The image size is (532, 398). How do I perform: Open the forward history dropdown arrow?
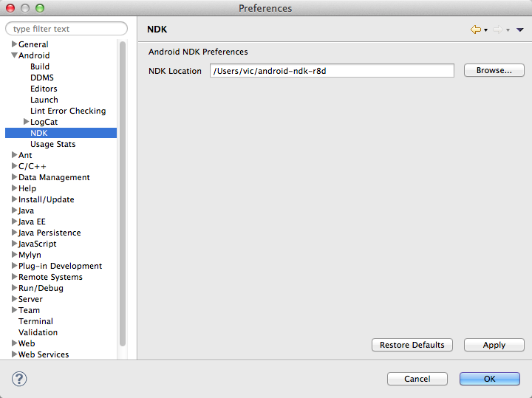pyautogui.click(x=508, y=30)
